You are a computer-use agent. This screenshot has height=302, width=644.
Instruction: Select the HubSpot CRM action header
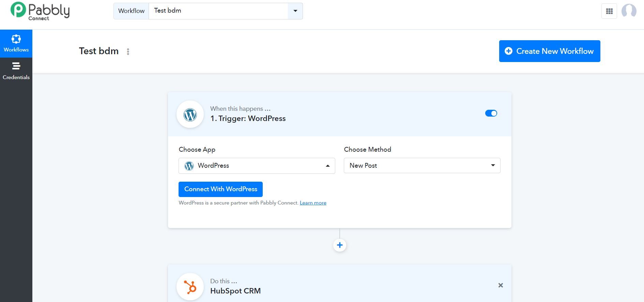pos(235,291)
